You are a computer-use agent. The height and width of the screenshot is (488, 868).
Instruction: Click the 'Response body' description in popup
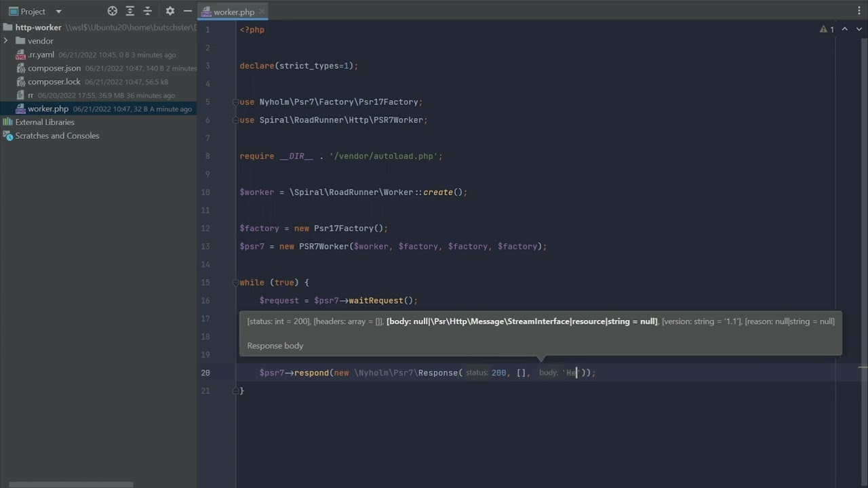click(x=275, y=346)
